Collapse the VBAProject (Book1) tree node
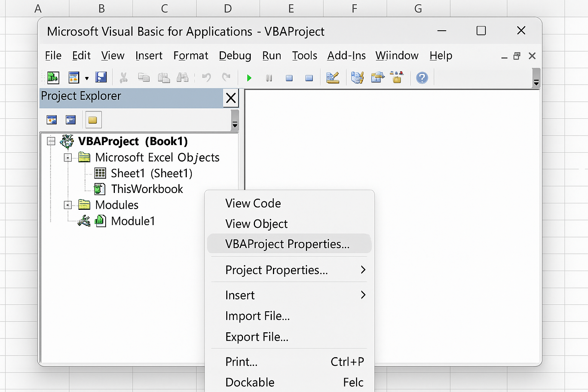Screen dimensions: 588x392 [x=51, y=141]
